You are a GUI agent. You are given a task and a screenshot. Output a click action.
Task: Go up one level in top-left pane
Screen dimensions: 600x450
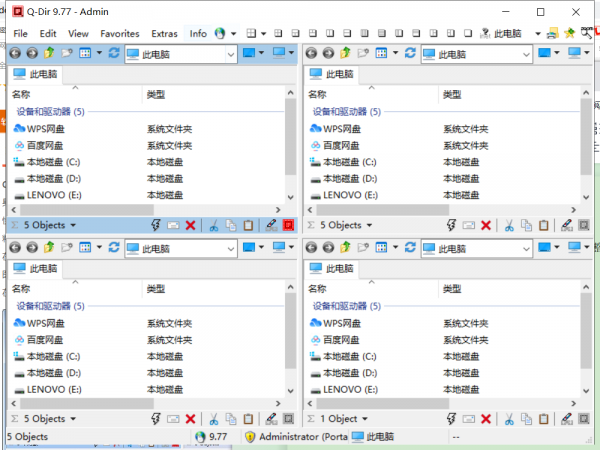click(x=49, y=52)
